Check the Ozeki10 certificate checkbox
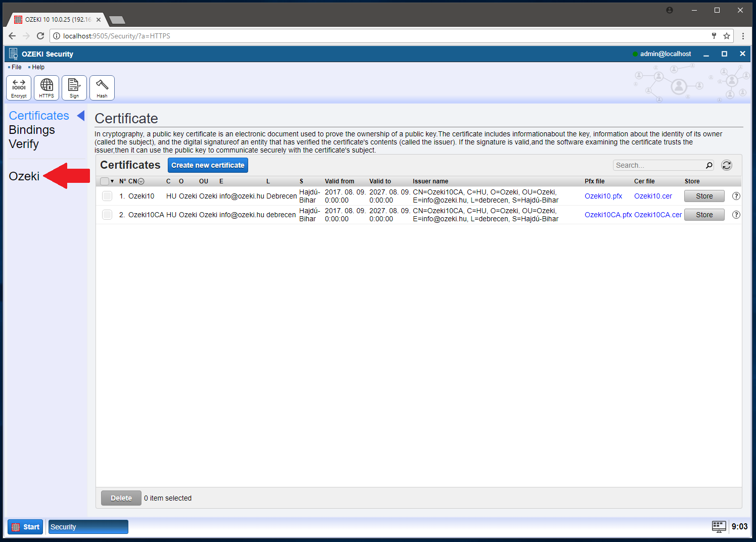 point(107,196)
